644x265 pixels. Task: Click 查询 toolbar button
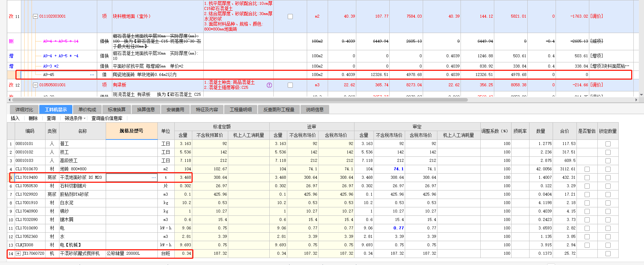point(51,118)
